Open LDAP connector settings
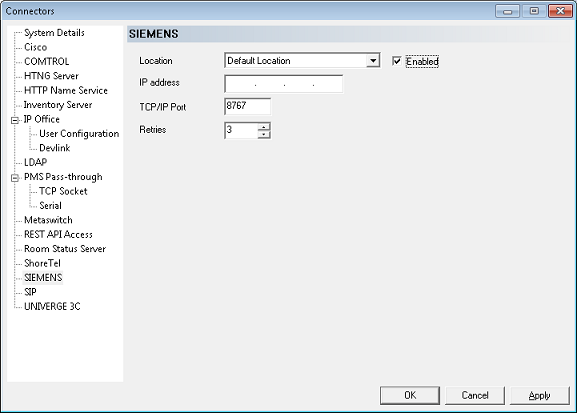 (35, 162)
